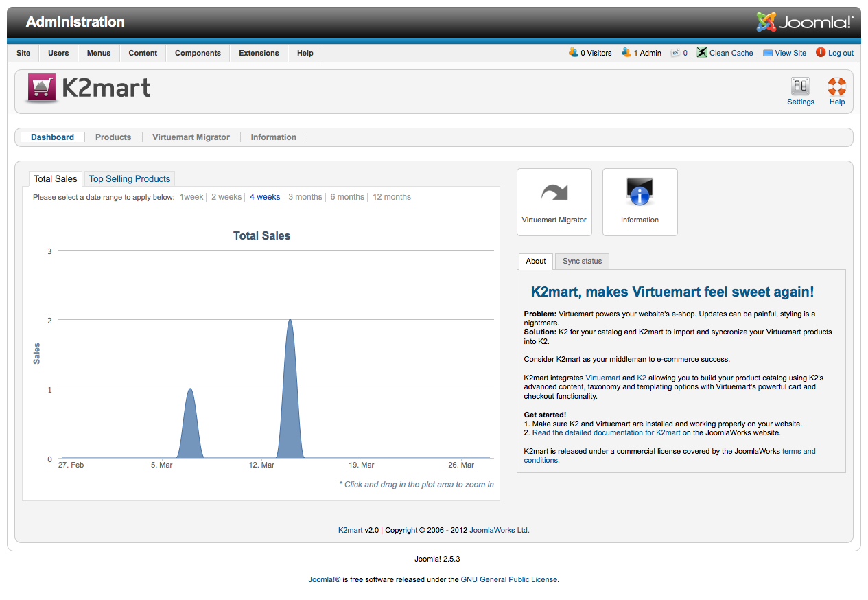Image resolution: width=868 pixels, height=600 pixels.
Task: Click the K2mart shopping cart logo
Action: (x=42, y=89)
